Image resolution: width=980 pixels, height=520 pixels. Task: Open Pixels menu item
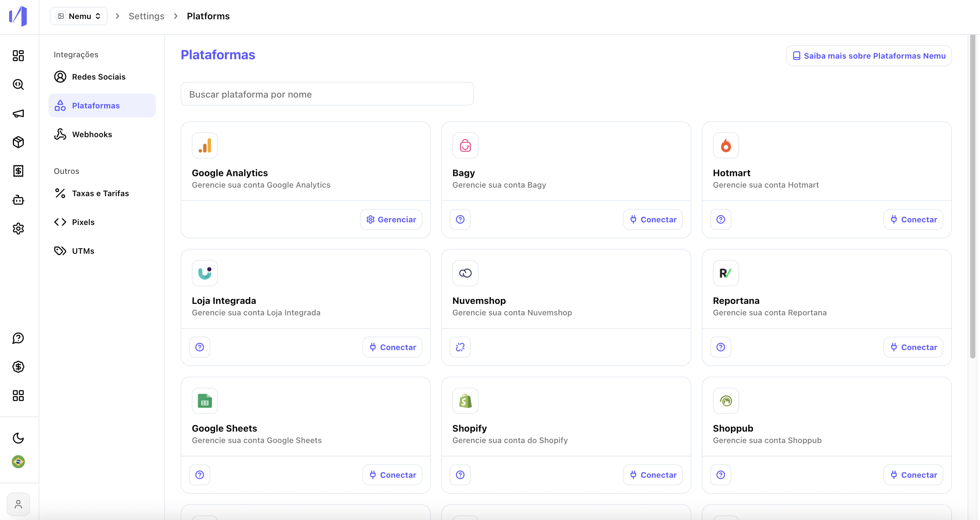click(102, 222)
